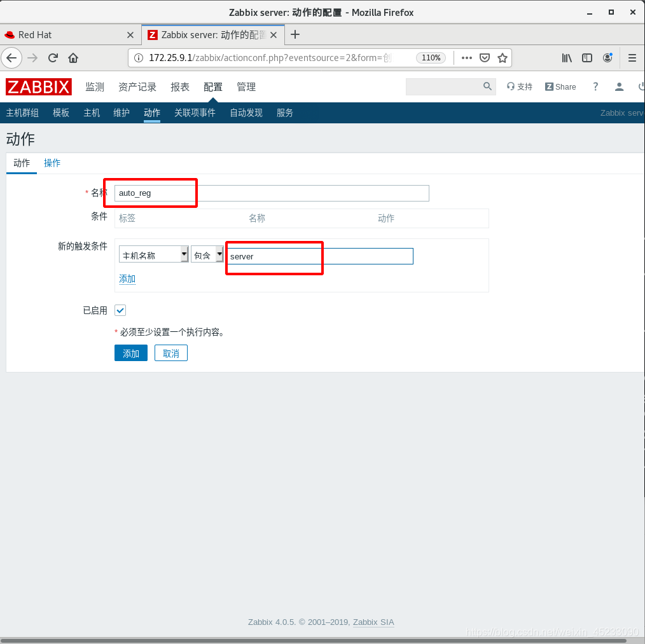Go to 关联项事件 submenu
Viewport: 645px width, 644px height.
[195, 113]
